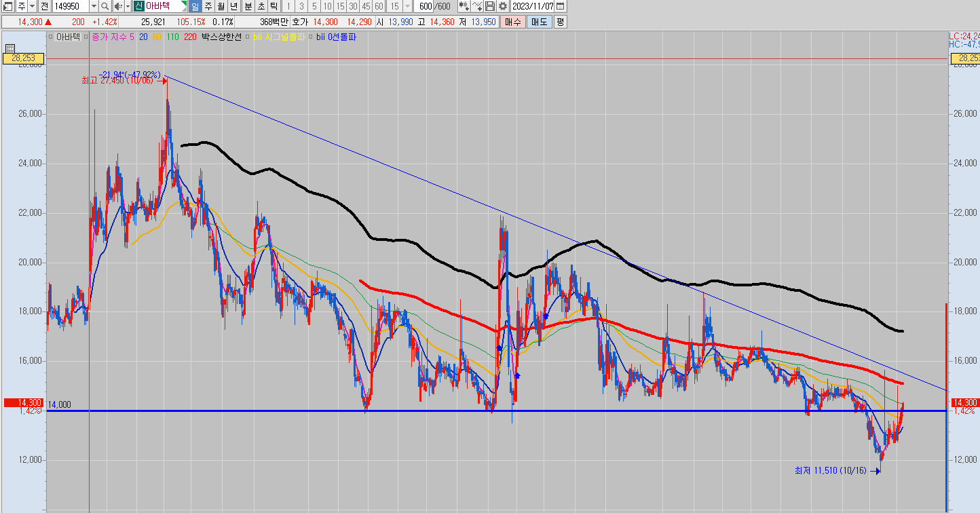Toggle the 종가 지수 legend square marker
The width and height of the screenshot is (980, 513).
click(x=87, y=37)
